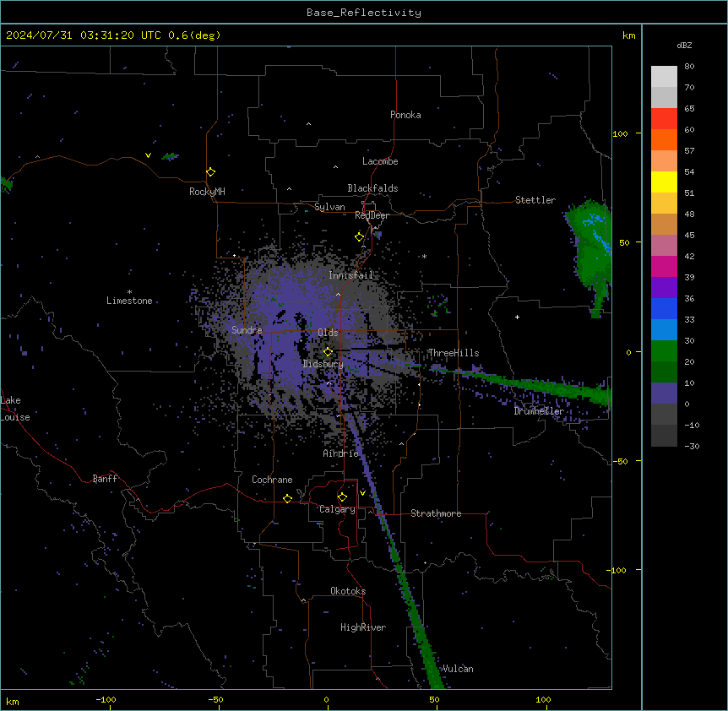Click the -50 tick label on the right axis
The height and width of the screenshot is (711, 728).
click(620, 461)
